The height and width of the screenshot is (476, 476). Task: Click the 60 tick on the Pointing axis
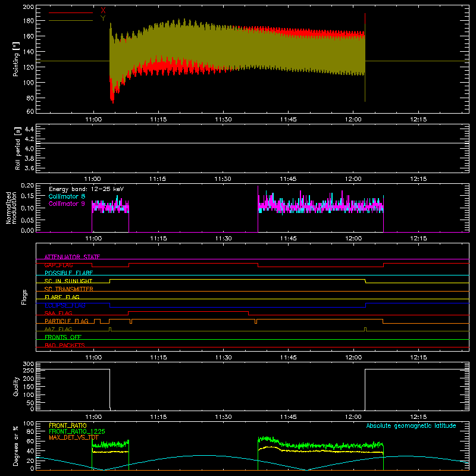click(x=30, y=111)
